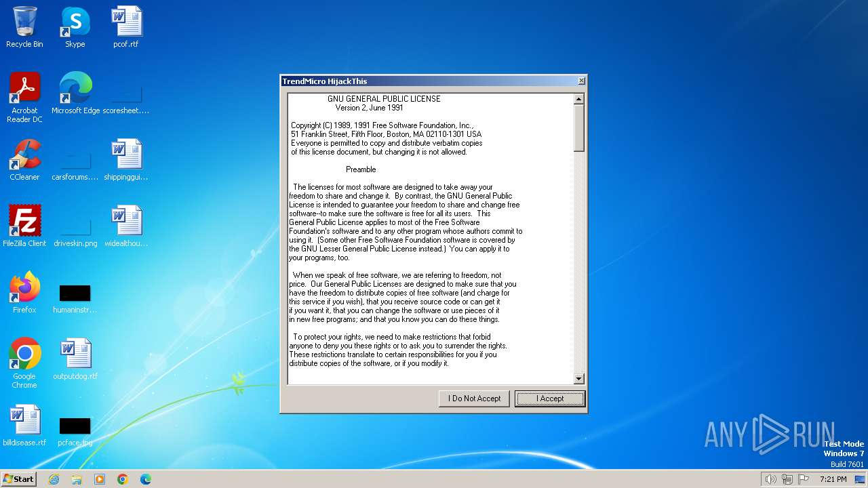
Task: Click the GNU GENERAL PUBLIC LICENSE heading
Action: (384, 99)
